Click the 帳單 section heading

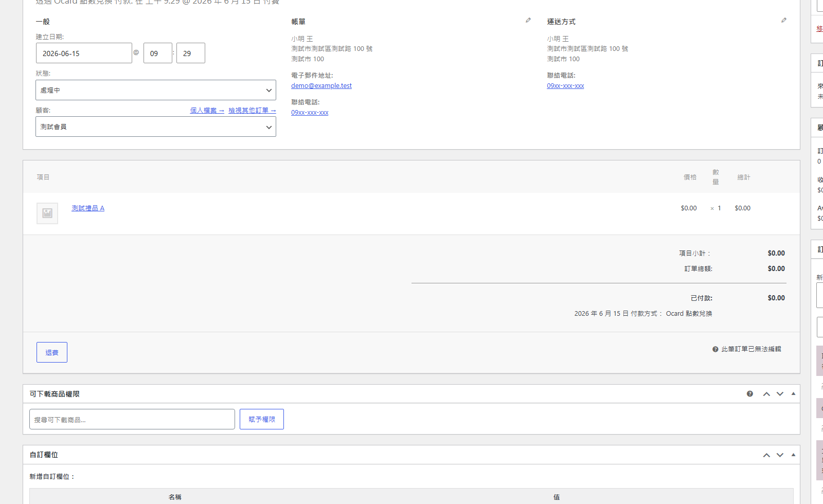(x=298, y=22)
